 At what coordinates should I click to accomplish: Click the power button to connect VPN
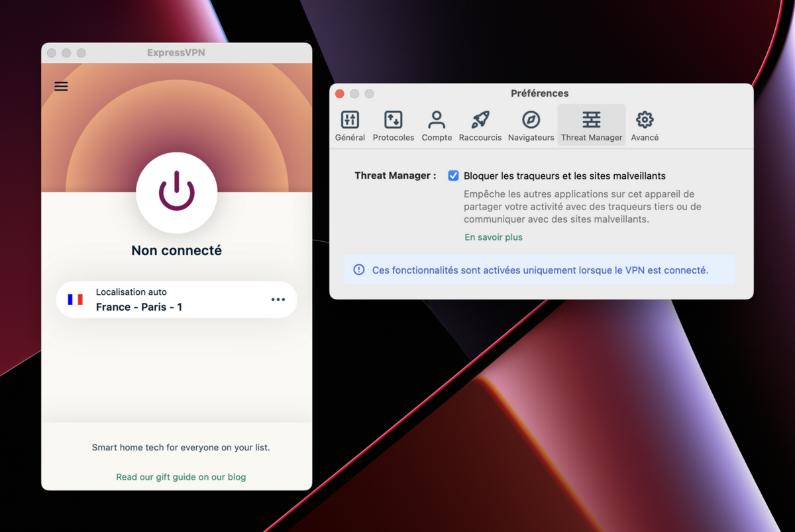coord(177,192)
